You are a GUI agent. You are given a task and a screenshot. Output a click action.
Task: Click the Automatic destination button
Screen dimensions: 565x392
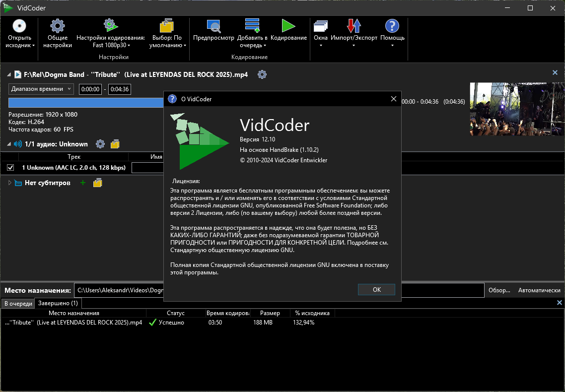(x=539, y=290)
